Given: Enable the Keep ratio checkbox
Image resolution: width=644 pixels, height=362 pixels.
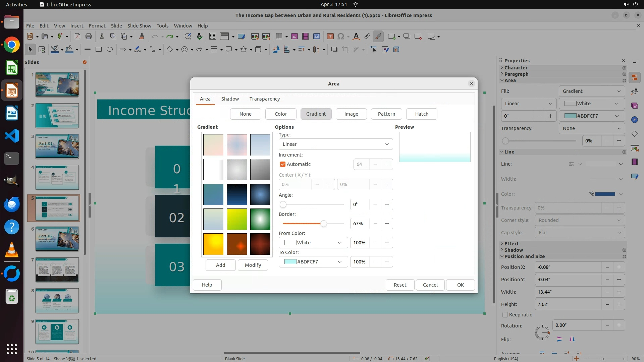Looking at the screenshot, I should point(505,315).
